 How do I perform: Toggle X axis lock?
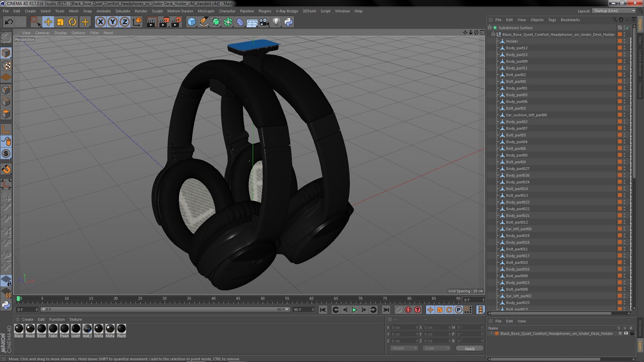coord(100,22)
